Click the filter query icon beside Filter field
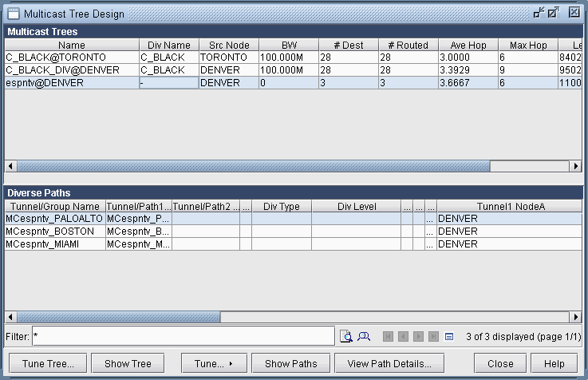 click(x=346, y=336)
